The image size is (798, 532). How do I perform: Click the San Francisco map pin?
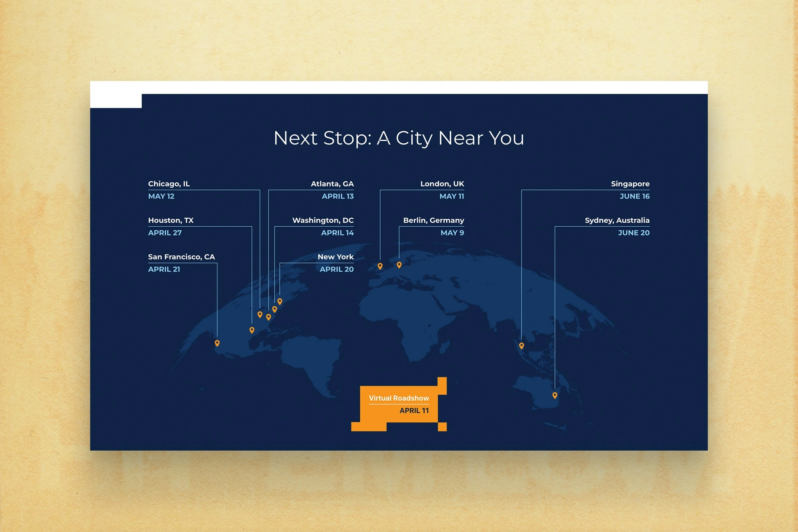pos(217,343)
